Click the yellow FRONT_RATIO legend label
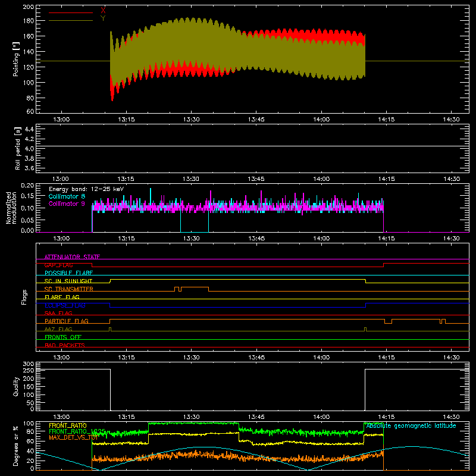The width and height of the screenshot is (476, 476). point(68,425)
